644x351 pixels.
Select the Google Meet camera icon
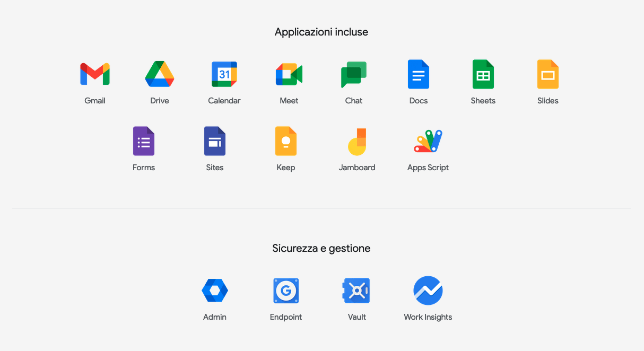289,74
